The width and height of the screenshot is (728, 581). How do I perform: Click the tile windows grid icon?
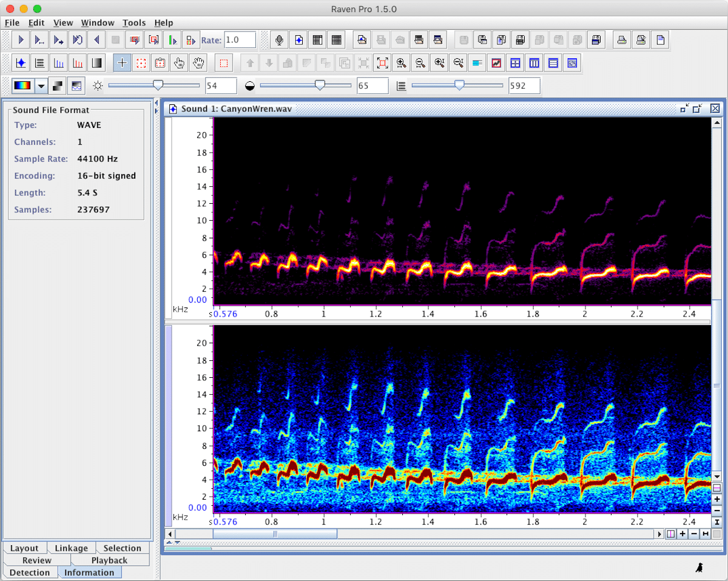coord(514,63)
